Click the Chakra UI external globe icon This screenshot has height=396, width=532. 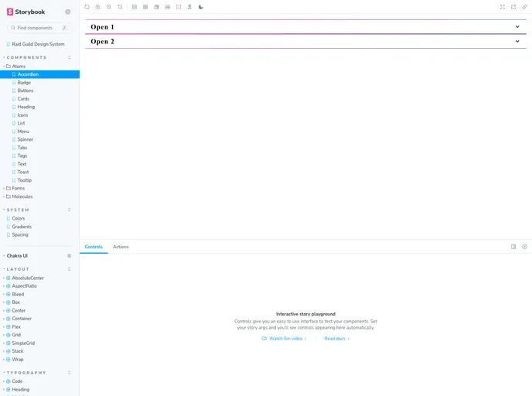[70, 256]
